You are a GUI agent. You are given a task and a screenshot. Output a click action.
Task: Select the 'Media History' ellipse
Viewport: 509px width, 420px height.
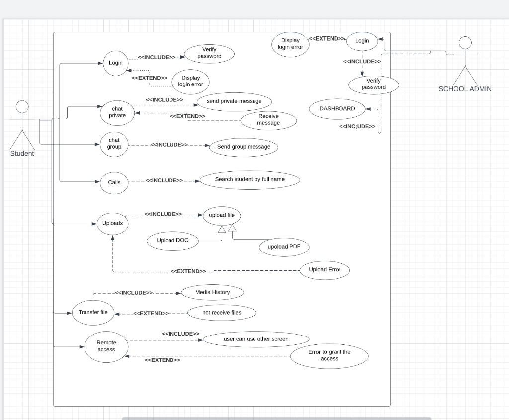(x=212, y=293)
